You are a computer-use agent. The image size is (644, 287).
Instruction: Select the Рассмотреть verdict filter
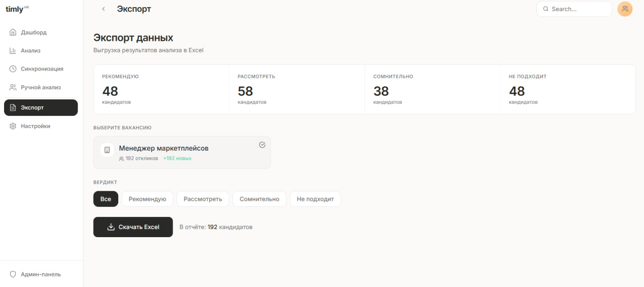(x=203, y=199)
